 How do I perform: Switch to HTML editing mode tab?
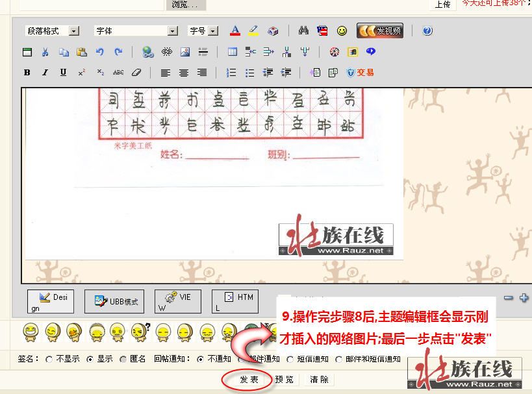coord(234,302)
